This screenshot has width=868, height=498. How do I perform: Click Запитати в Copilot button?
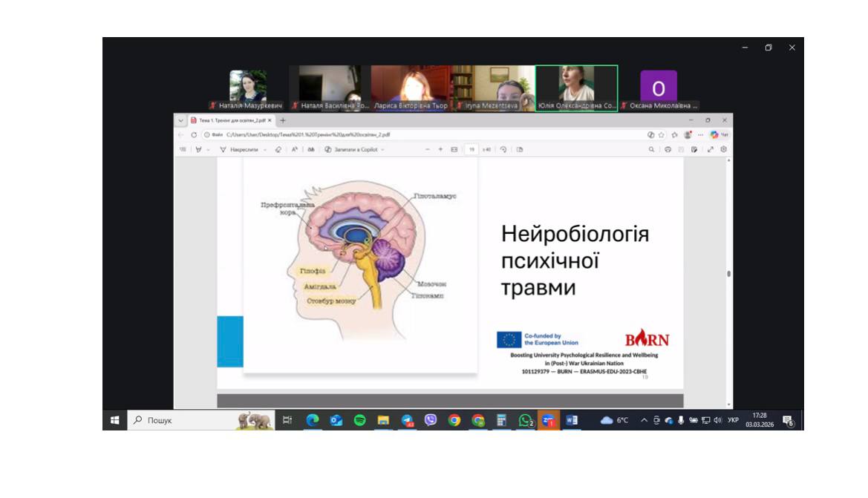point(351,149)
